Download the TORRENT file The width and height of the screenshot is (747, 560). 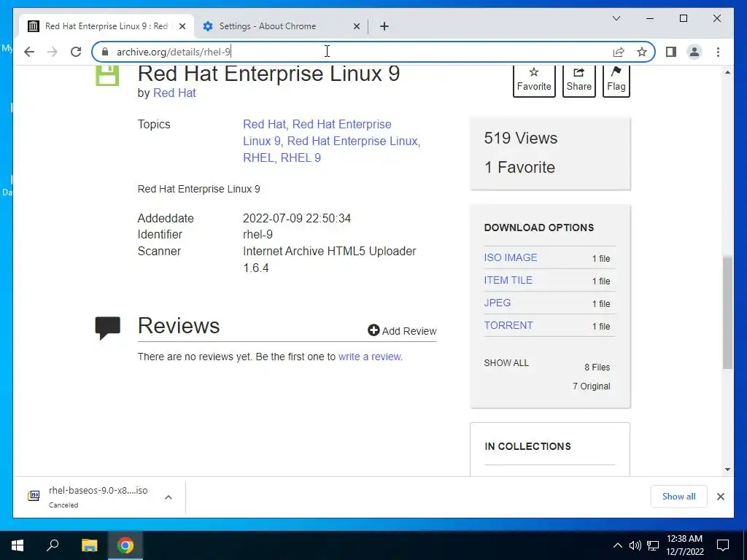508,325
